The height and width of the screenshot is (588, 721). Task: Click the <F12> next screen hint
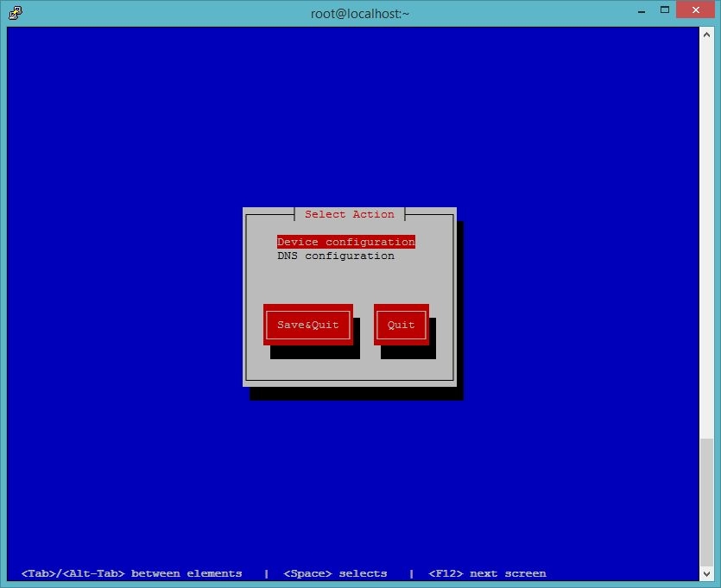[487, 573]
